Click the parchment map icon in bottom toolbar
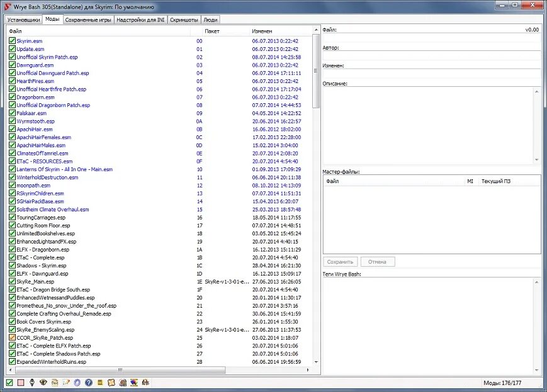 point(111,383)
